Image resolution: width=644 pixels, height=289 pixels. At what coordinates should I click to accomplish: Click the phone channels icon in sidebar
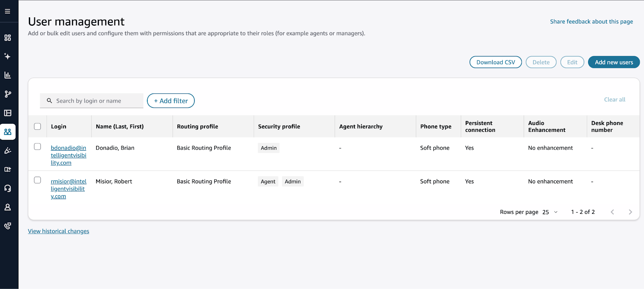8,226
